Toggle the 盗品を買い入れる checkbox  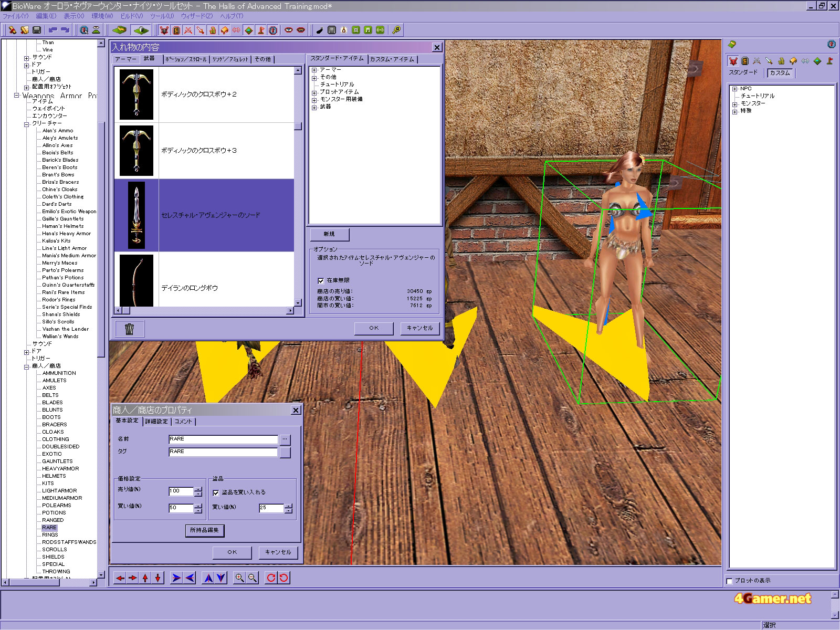[216, 493]
